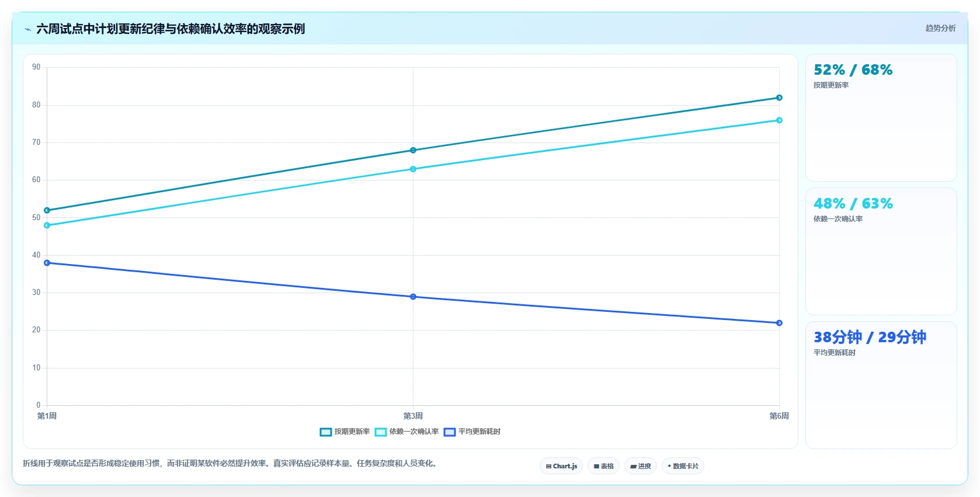Click the 依赖一次确认率 caption in the stat card

[x=838, y=219]
